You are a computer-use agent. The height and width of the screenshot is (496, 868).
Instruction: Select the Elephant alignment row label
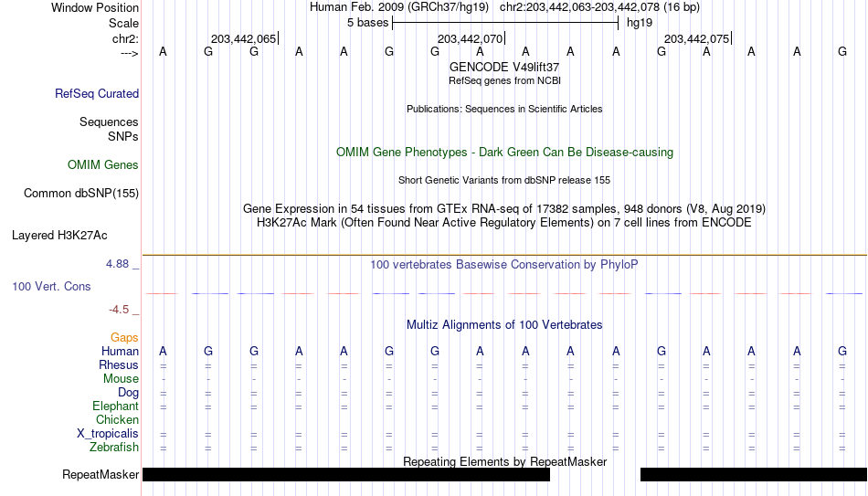point(116,406)
